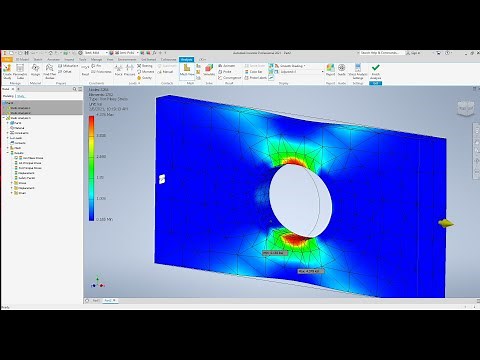
Task: Select Safety Factor result
Action: point(26,178)
